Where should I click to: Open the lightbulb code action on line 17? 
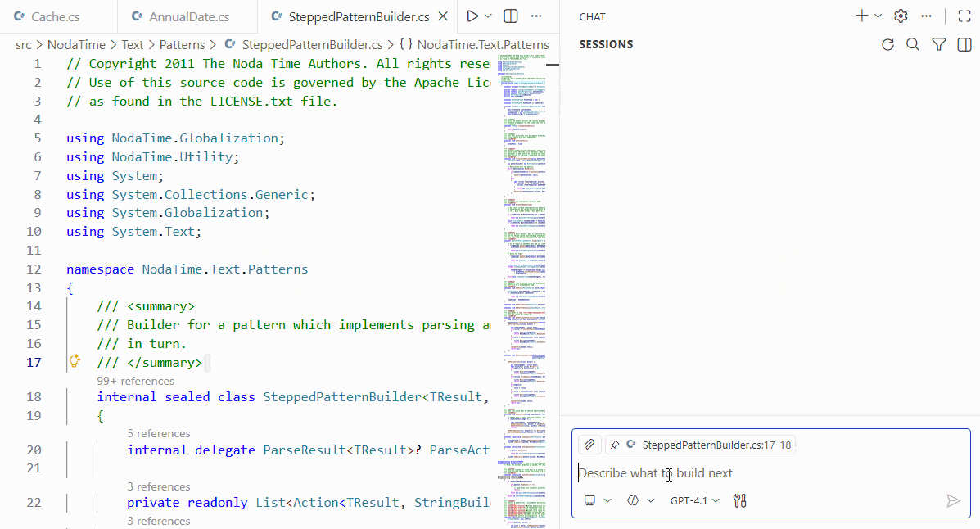click(74, 361)
